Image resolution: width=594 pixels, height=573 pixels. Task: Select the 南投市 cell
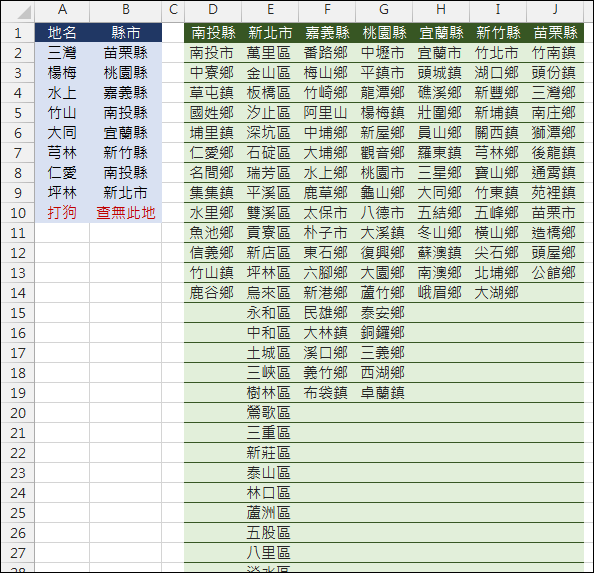tap(213, 53)
